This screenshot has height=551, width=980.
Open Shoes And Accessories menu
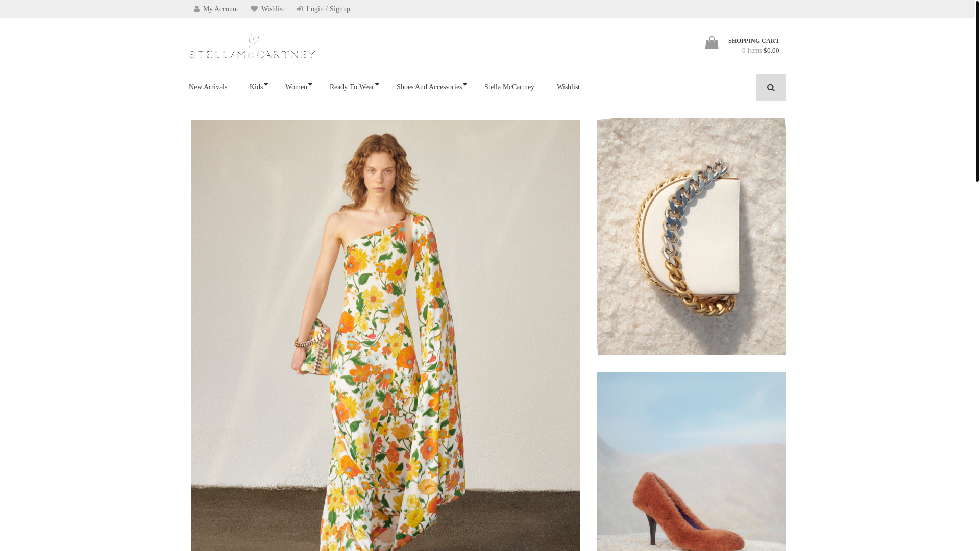(x=429, y=87)
